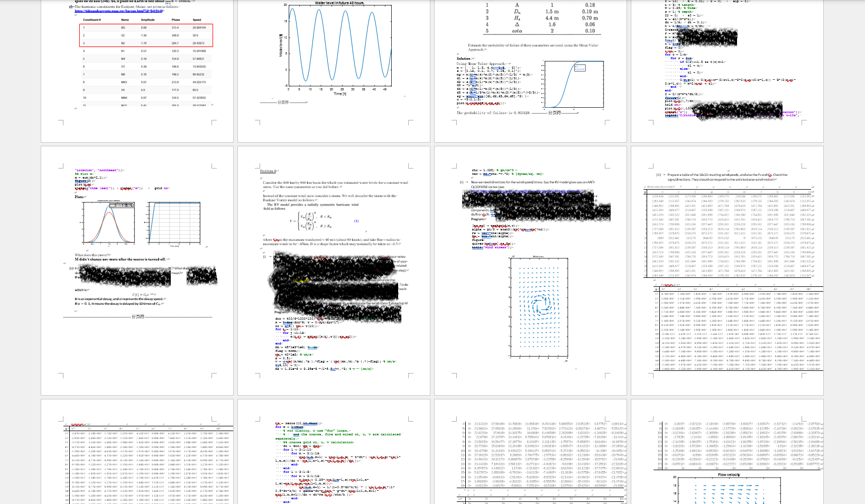Viewport: 865px width, 504px height.
Task: Click the "Problem 4" heading
Action: tap(267, 171)
